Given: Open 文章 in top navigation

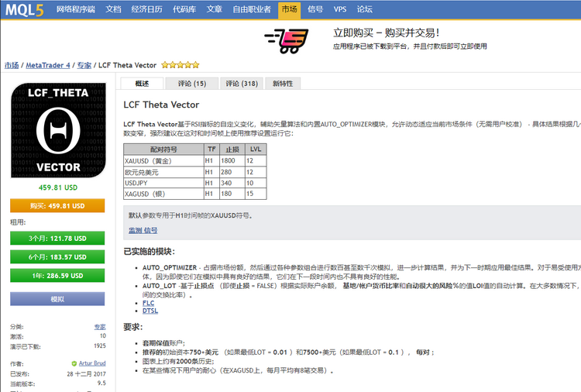Looking at the screenshot, I should pyautogui.click(x=214, y=9).
